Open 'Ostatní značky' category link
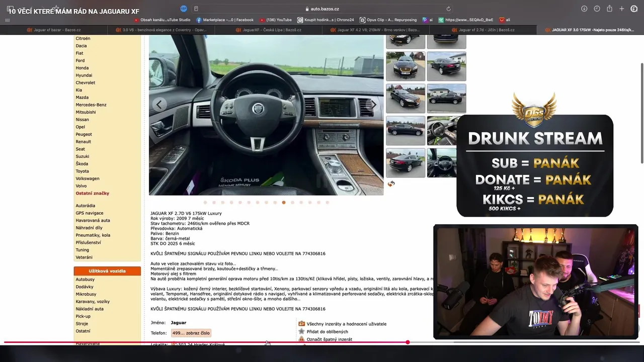This screenshot has width=644, height=362. 93,193
